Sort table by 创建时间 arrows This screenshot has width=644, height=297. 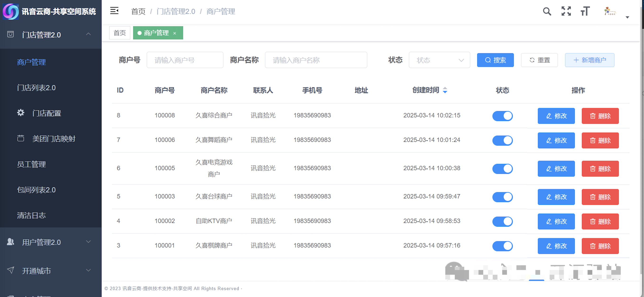(445, 90)
